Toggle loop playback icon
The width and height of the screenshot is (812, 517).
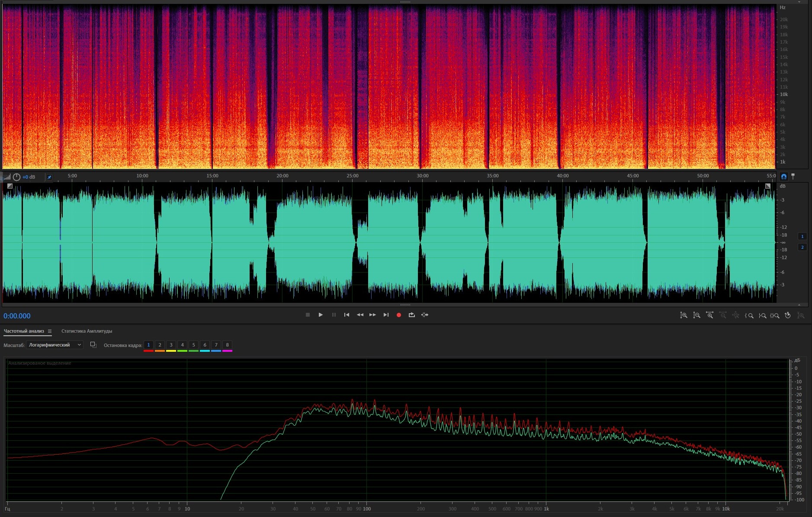point(411,315)
